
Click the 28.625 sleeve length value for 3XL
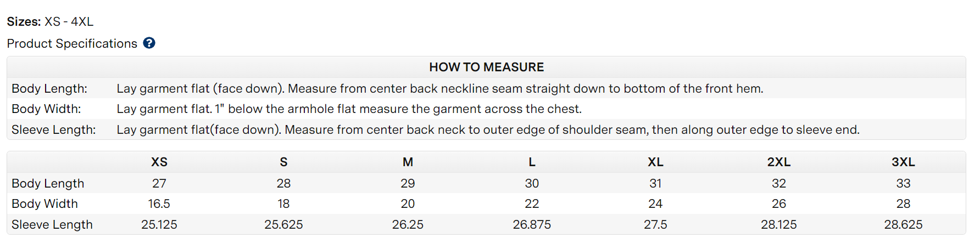(x=903, y=224)
